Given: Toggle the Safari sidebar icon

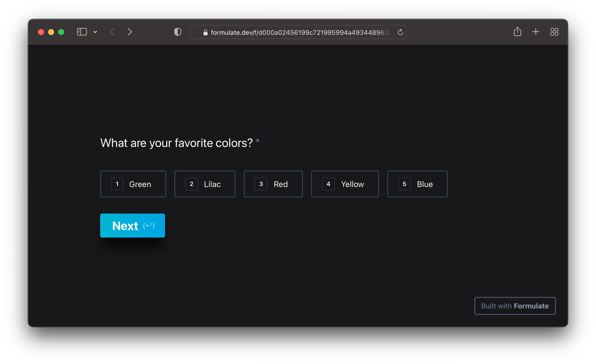Looking at the screenshot, I should coord(82,32).
